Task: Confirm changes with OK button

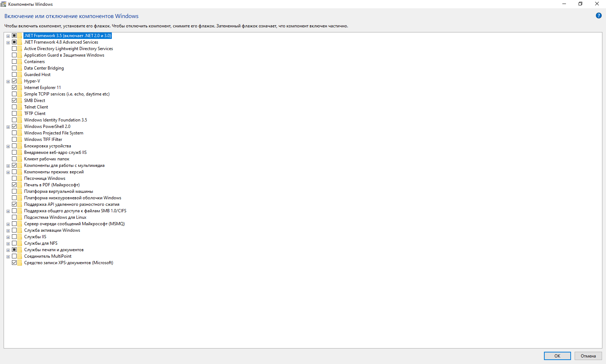Action: pyautogui.click(x=557, y=356)
